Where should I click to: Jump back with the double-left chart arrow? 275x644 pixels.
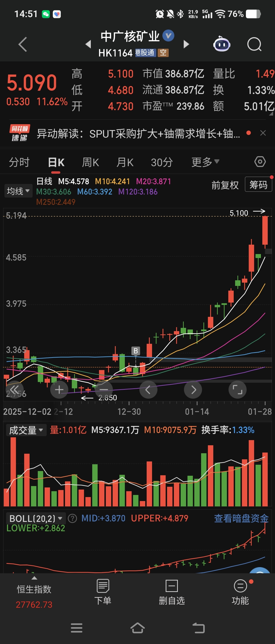click(15, 389)
